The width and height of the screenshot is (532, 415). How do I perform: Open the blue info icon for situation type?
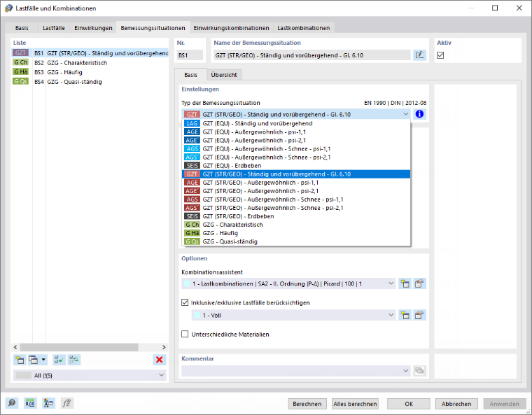pyautogui.click(x=419, y=114)
